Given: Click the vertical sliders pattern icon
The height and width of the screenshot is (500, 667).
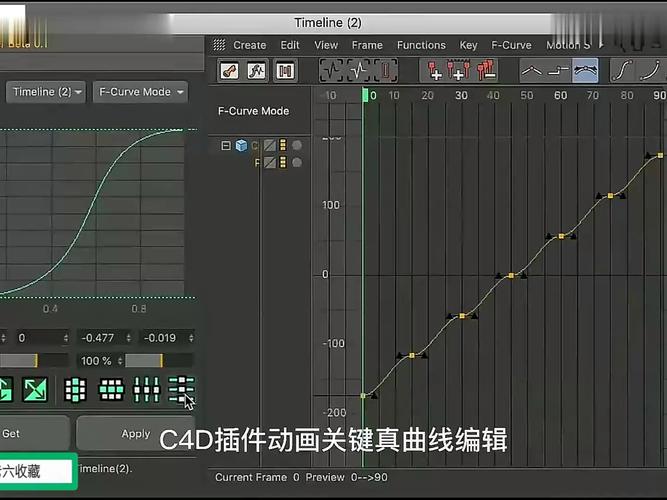Looking at the screenshot, I should pos(146,390).
